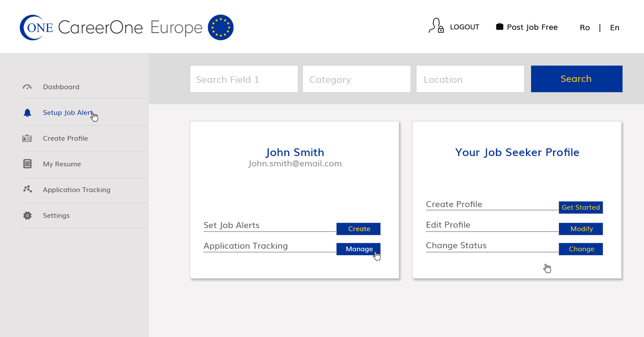Open the Category search field
644x337 pixels.
tap(356, 79)
